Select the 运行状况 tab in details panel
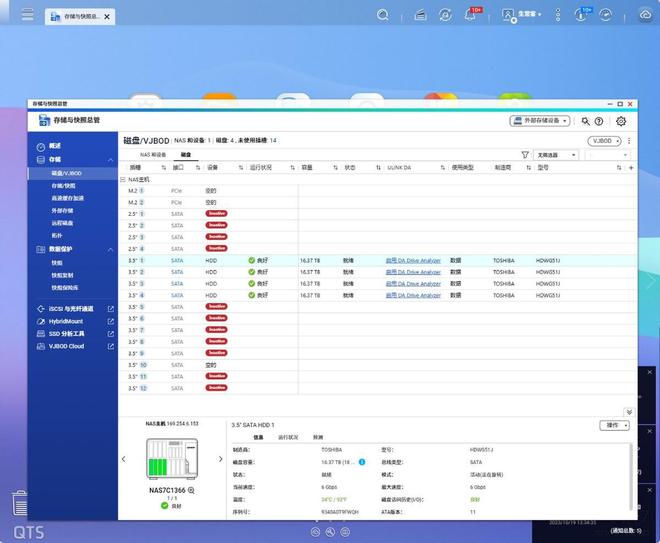 tap(287, 437)
